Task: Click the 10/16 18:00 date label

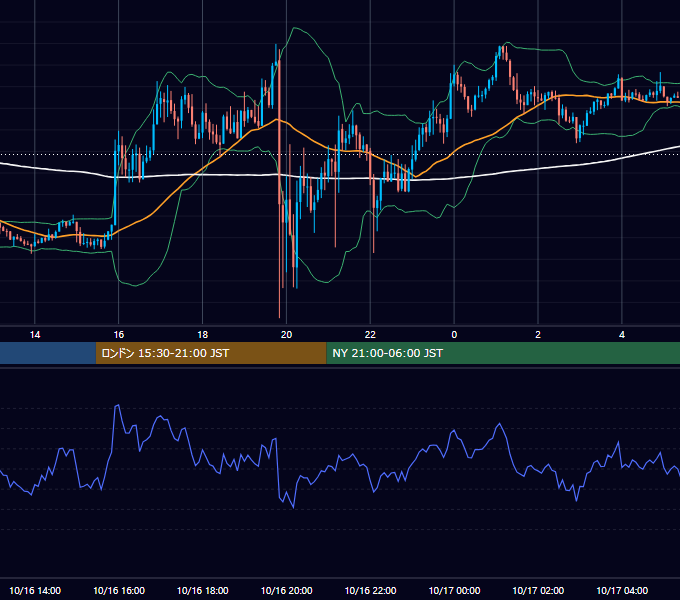Action: click(203, 590)
